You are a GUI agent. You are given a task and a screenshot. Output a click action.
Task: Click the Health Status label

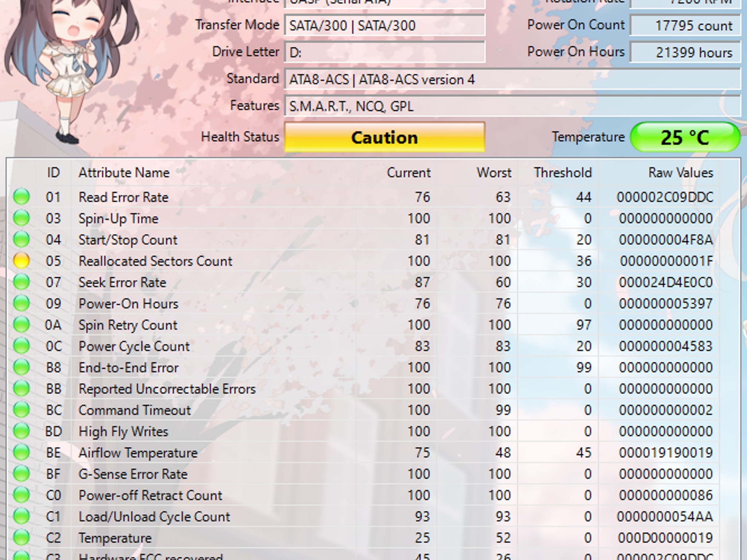[240, 137]
